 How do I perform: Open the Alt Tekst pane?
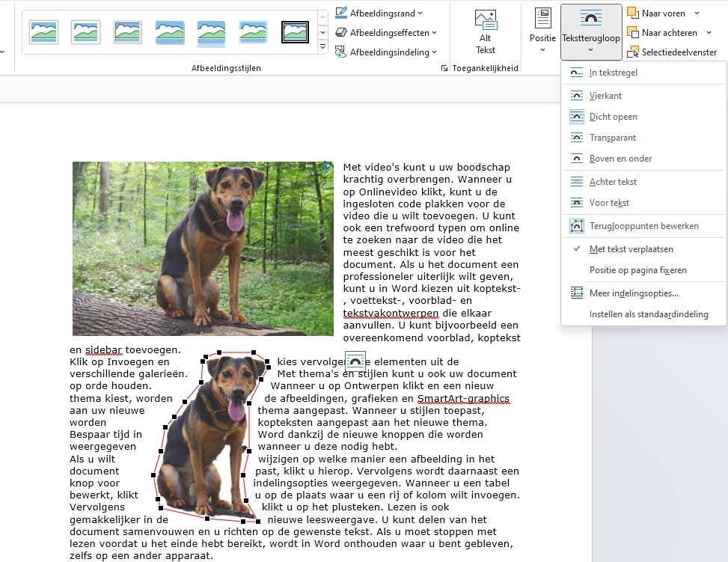click(x=485, y=30)
